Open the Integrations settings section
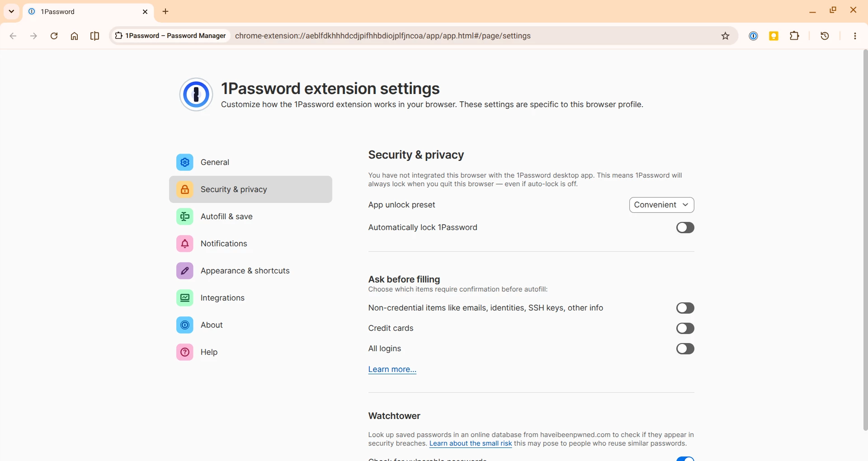The height and width of the screenshot is (461, 868). 250,298
